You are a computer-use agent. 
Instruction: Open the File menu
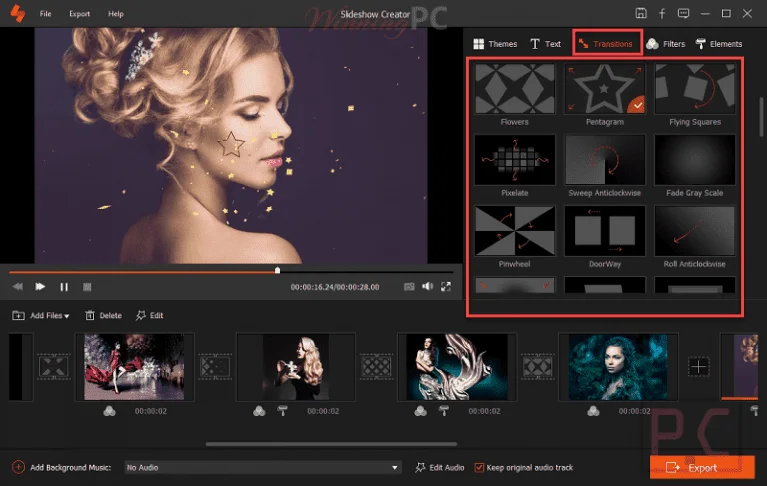tap(45, 14)
